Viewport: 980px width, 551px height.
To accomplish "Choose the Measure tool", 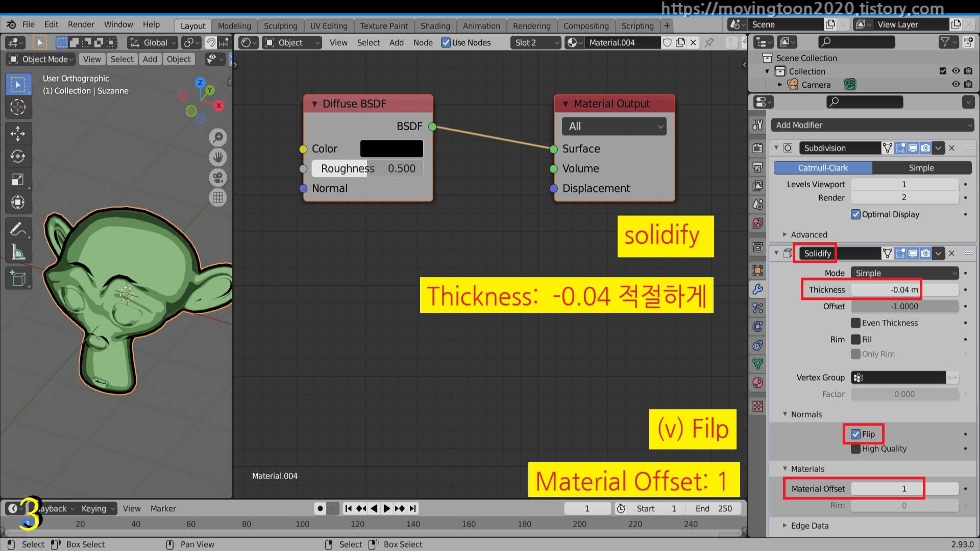I will point(18,252).
